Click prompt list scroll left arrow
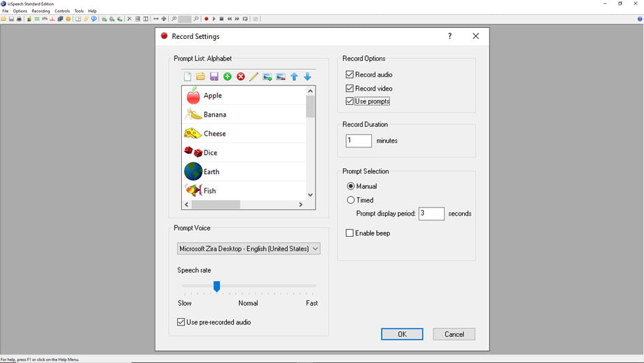Viewport: 644px width, 363px height. pyautogui.click(x=187, y=204)
